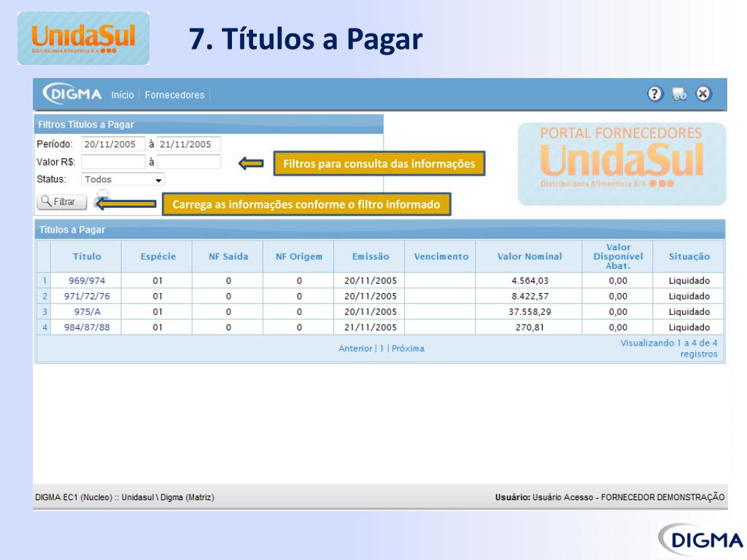747x560 pixels.
Task: Open the Fornecedores menu
Action: click(x=174, y=95)
